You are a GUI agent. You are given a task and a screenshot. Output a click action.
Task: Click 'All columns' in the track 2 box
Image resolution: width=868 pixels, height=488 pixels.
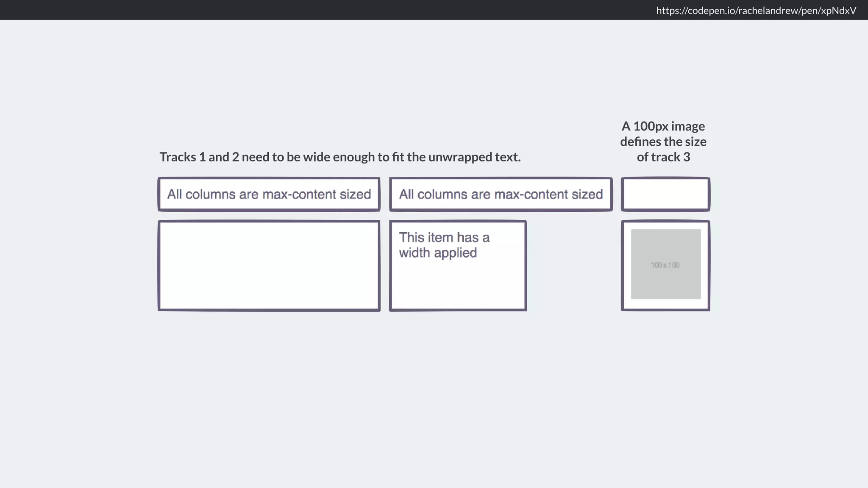click(x=433, y=194)
